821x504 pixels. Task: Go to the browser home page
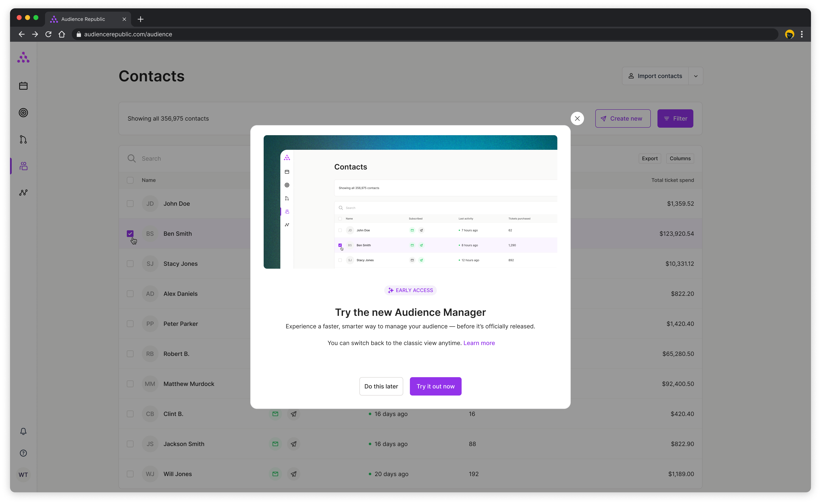pyautogui.click(x=62, y=34)
